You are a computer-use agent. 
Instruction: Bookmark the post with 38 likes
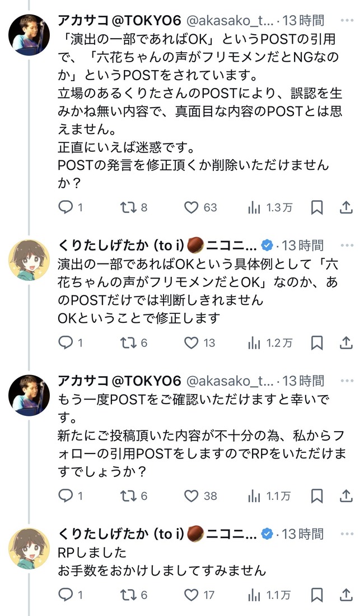[x=317, y=496]
